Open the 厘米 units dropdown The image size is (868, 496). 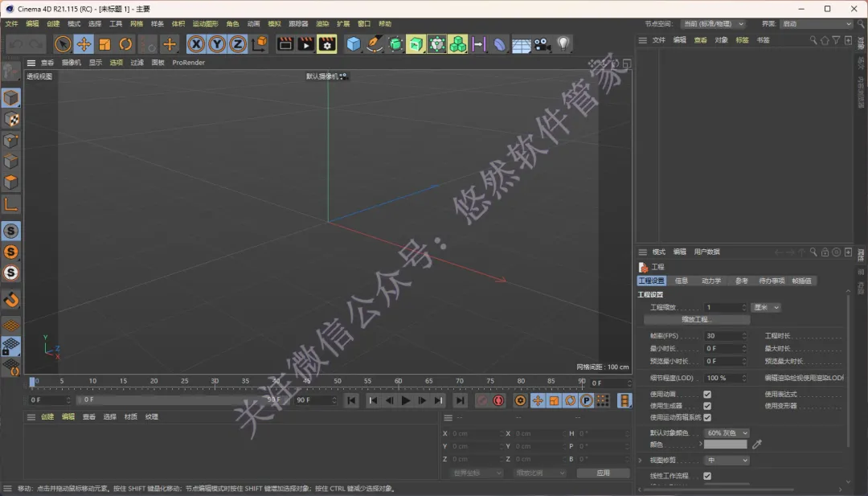point(767,307)
